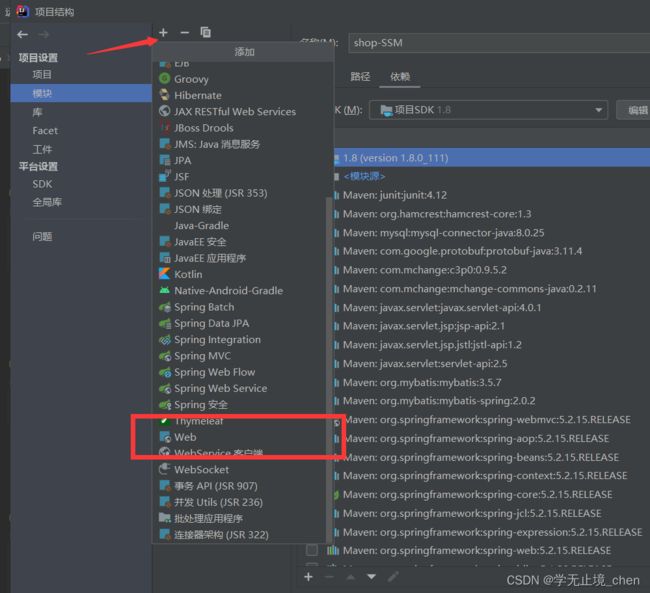This screenshot has height=593, width=650.
Task: Click the Spring MVC icon
Action: [x=165, y=355]
